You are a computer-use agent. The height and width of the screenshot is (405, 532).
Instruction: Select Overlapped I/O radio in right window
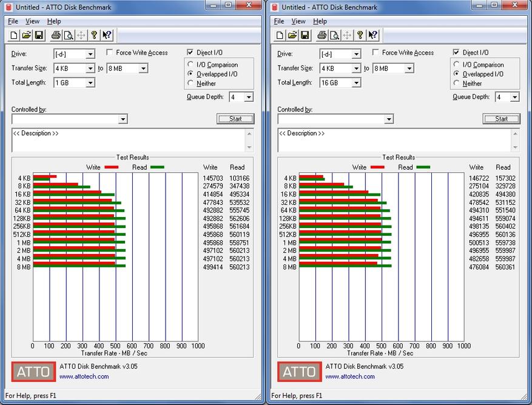click(x=456, y=73)
